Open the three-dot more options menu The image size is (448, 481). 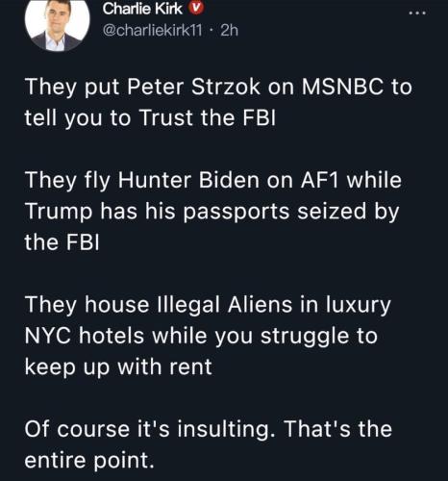click(418, 13)
